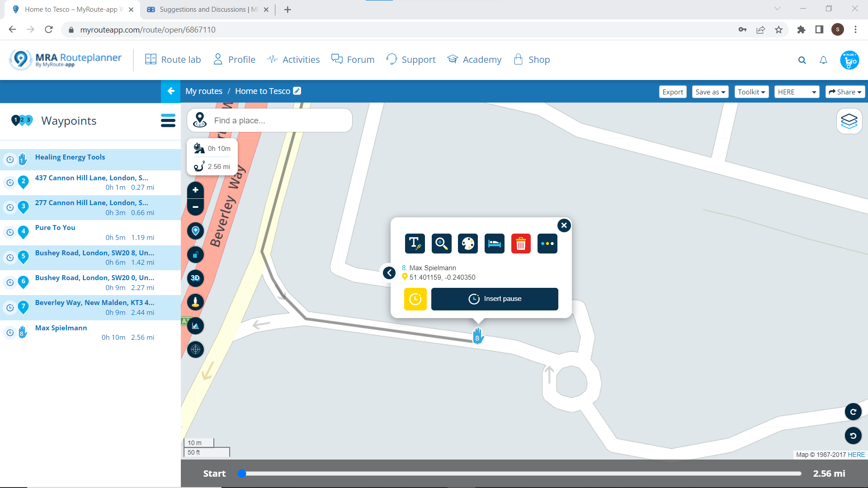Open the Save as dropdown

tap(710, 92)
